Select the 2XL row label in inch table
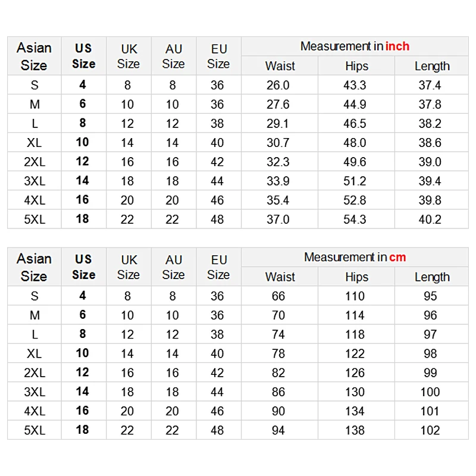The width and height of the screenshot is (476, 476). pos(35,162)
